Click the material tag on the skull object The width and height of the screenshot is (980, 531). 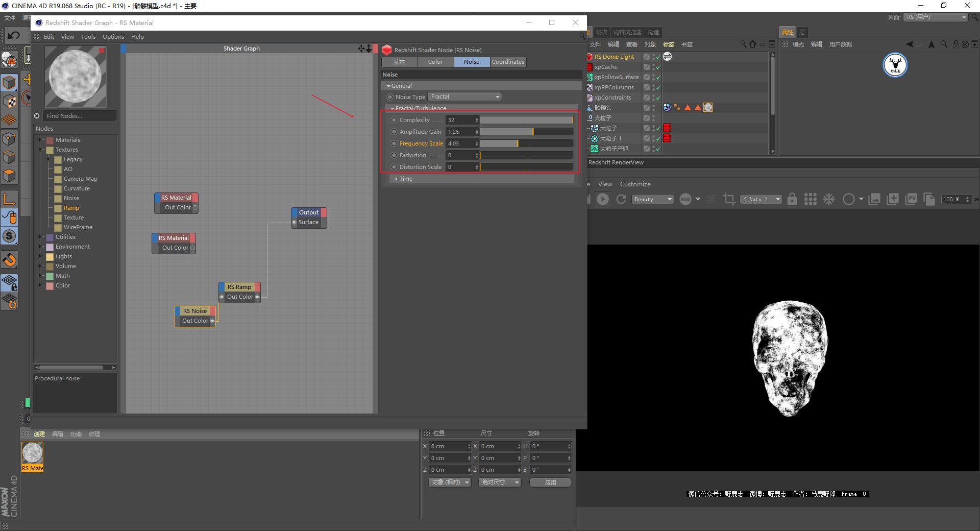point(708,107)
